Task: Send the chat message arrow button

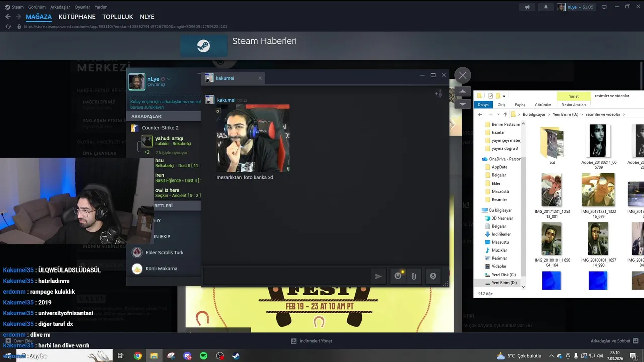Action: (378, 276)
